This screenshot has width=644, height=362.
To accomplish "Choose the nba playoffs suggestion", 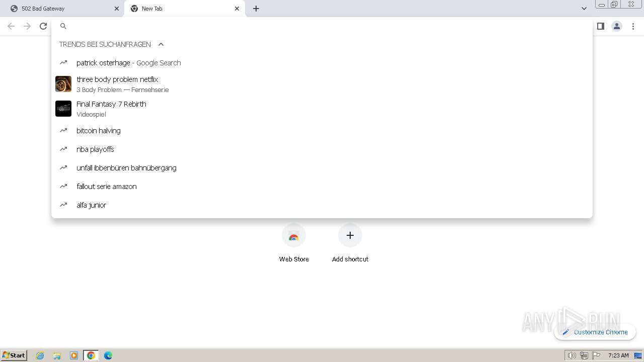I will (322, 149).
